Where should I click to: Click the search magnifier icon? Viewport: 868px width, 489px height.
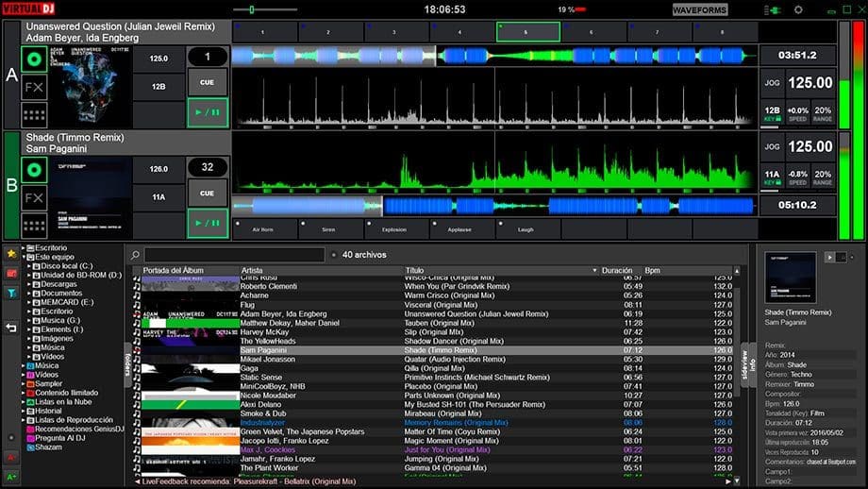pos(135,255)
